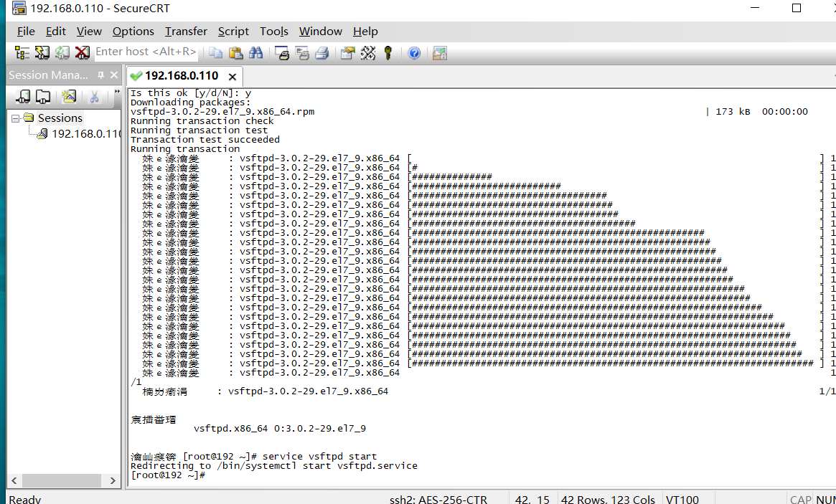Click the 'Transaction test succeeded' line
This screenshot has height=504, width=836.
click(x=205, y=140)
